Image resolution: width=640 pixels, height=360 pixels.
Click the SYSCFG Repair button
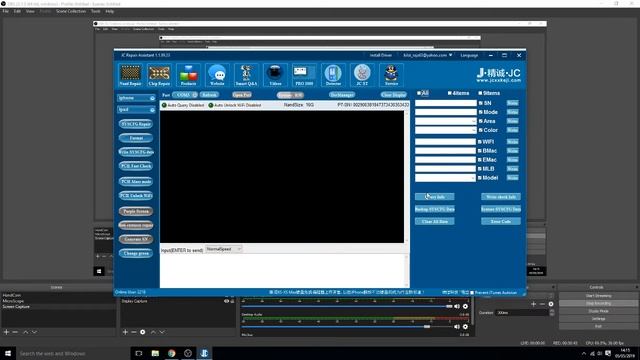click(136, 124)
